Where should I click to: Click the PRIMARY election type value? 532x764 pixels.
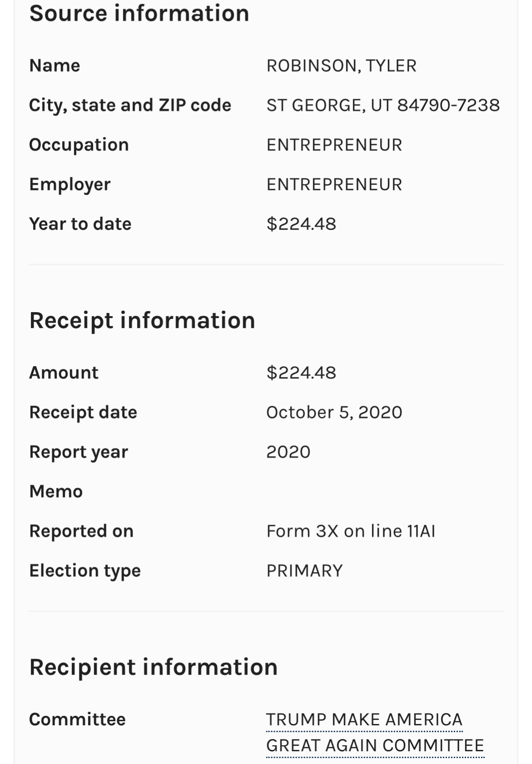point(305,571)
